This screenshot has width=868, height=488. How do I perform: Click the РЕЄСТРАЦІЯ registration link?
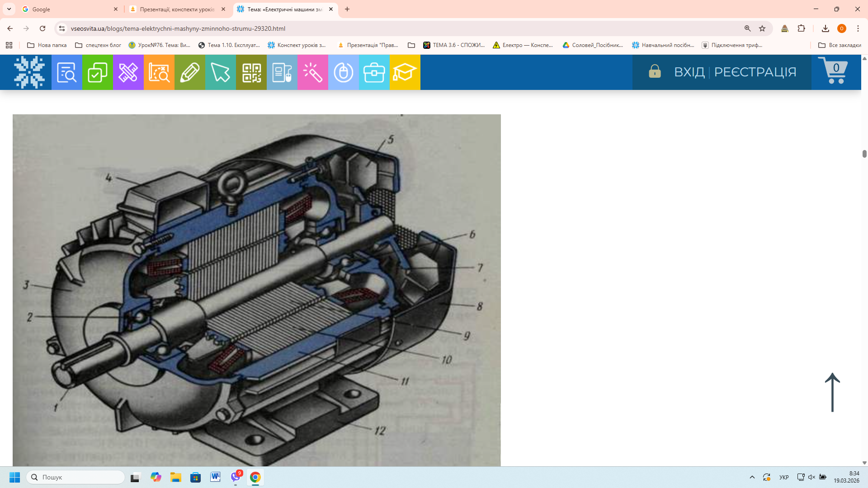755,72
